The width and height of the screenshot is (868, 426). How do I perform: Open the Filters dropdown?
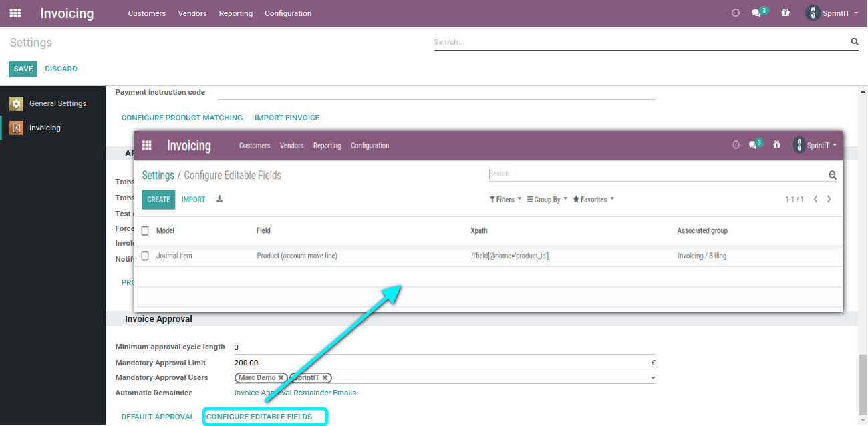coord(504,198)
